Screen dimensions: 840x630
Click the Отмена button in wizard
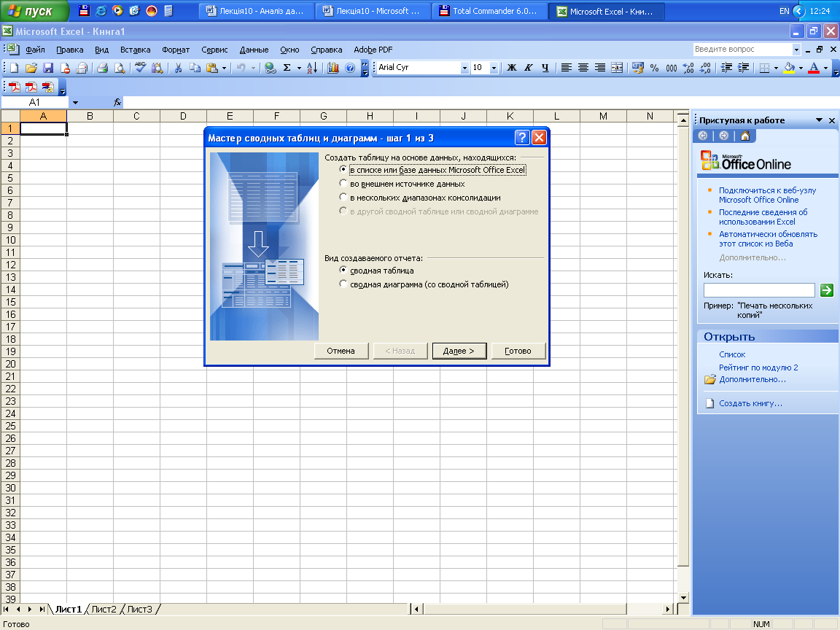(x=341, y=351)
